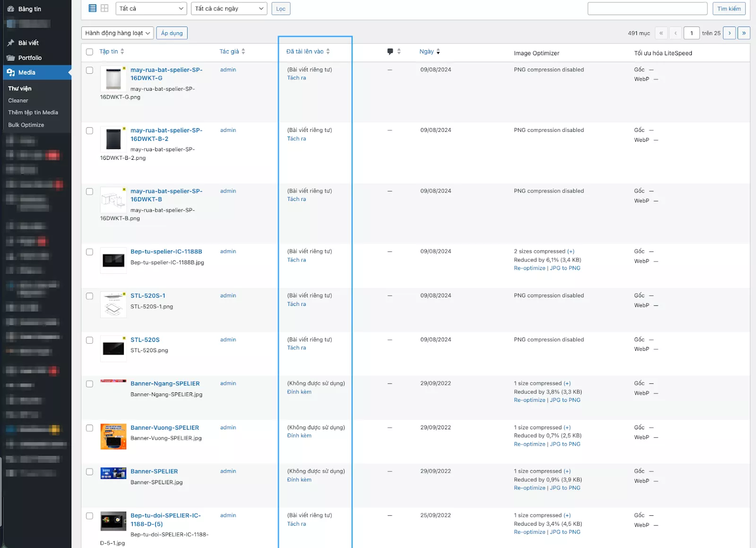Select the checkbox for Banner-SPELIER.jpg

(x=89, y=472)
